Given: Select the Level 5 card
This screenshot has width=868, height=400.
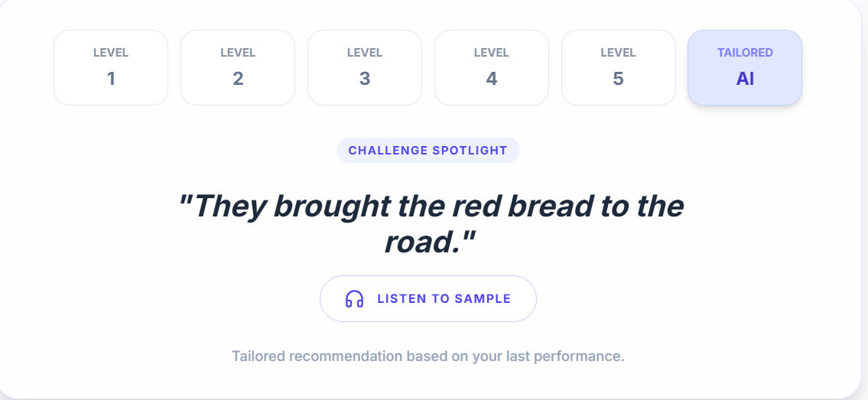Looking at the screenshot, I should point(619,67).
